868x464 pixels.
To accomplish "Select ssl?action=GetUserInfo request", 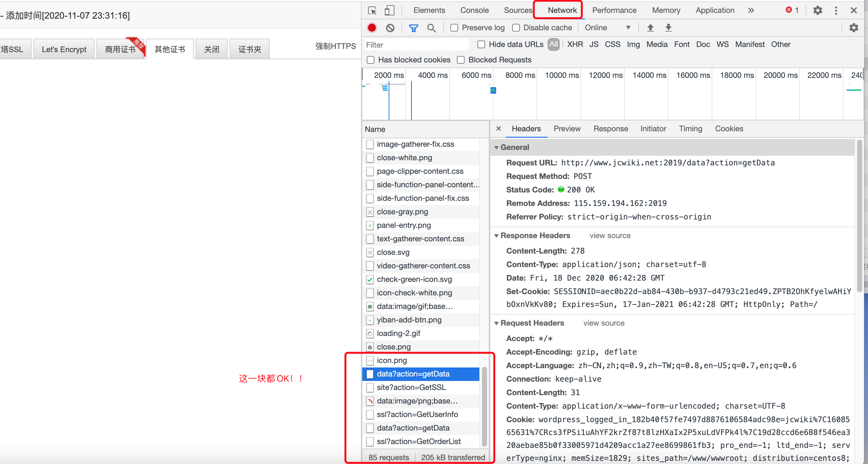I will pos(420,414).
